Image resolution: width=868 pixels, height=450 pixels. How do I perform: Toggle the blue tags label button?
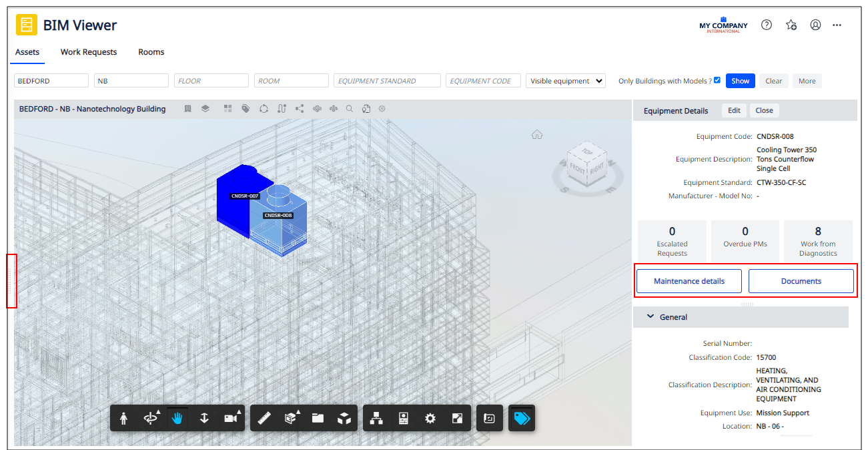coord(522,418)
